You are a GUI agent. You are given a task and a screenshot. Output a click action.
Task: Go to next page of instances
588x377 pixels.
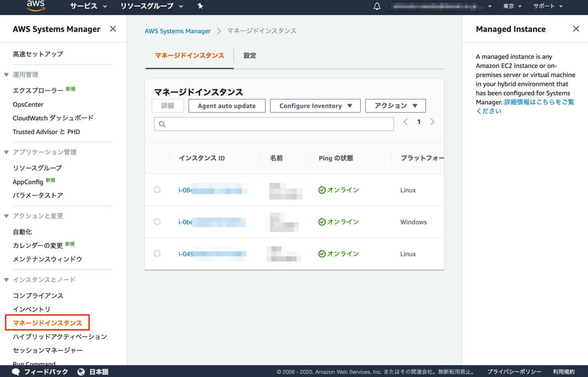pos(433,122)
